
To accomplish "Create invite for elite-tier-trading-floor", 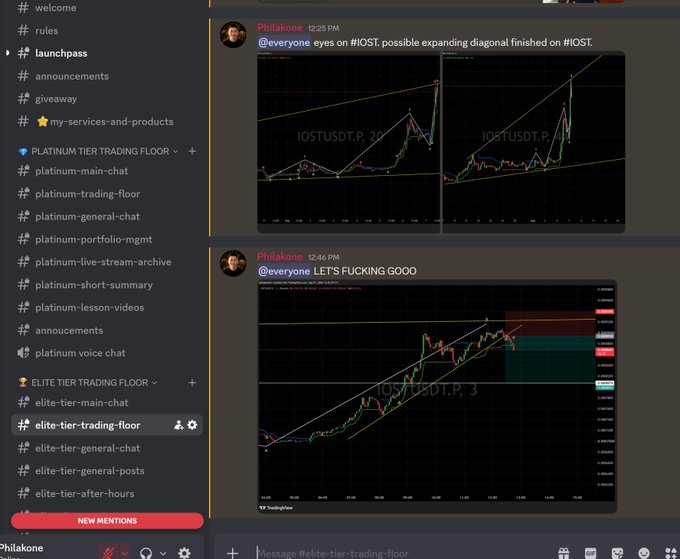I will click(178, 425).
